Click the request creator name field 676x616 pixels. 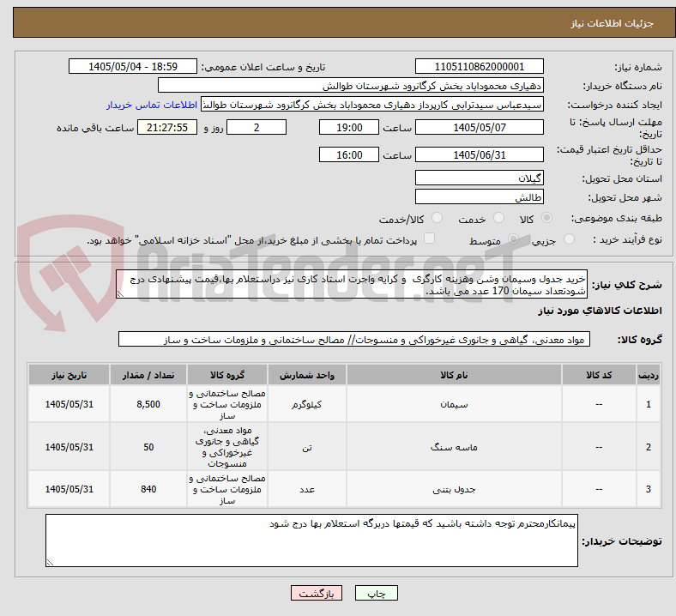(372, 105)
